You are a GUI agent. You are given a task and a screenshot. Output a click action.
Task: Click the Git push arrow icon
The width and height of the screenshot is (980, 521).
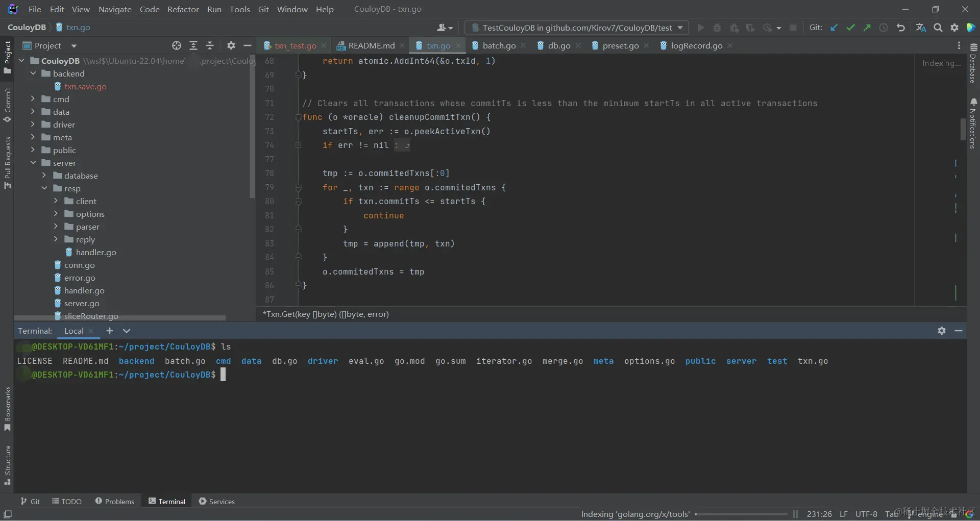coord(867,28)
